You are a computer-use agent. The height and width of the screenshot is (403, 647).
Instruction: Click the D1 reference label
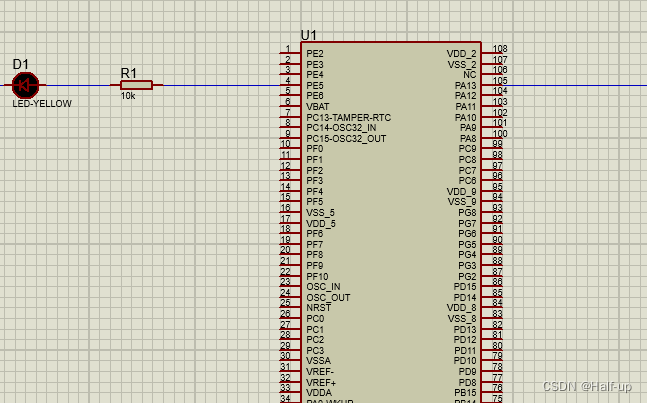[x=21, y=64]
